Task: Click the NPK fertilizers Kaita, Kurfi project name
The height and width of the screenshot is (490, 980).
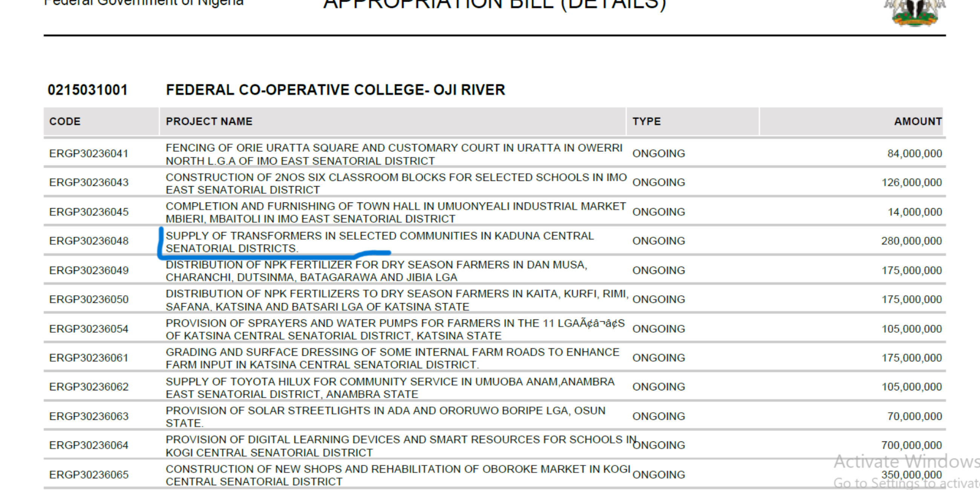Action: [x=397, y=300]
